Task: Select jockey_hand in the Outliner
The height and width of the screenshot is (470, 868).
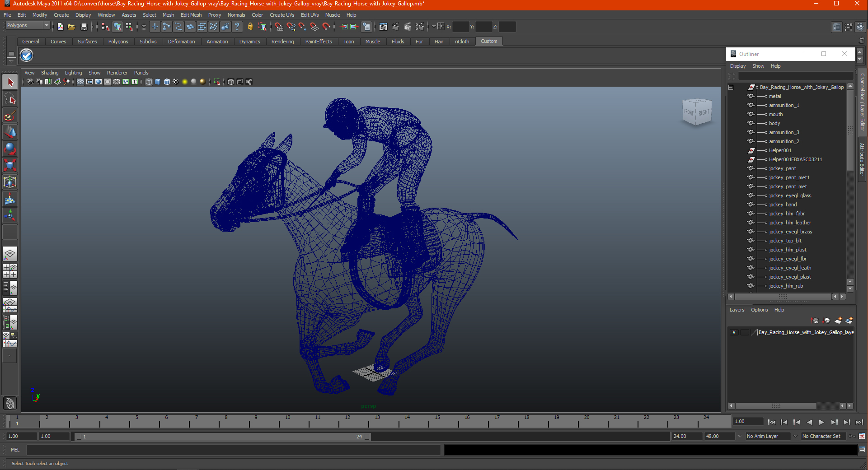Action: pos(783,205)
